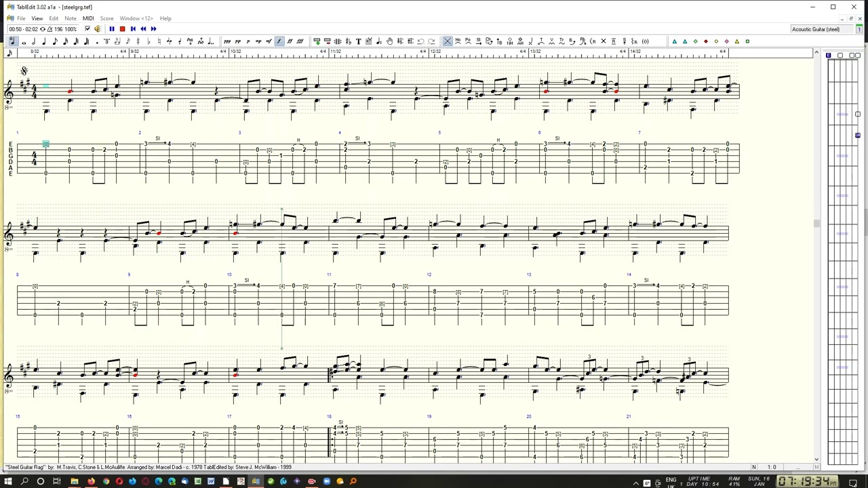This screenshot has height=488, width=868.
Task: Set dynamic to mf
Action: tap(269, 41)
